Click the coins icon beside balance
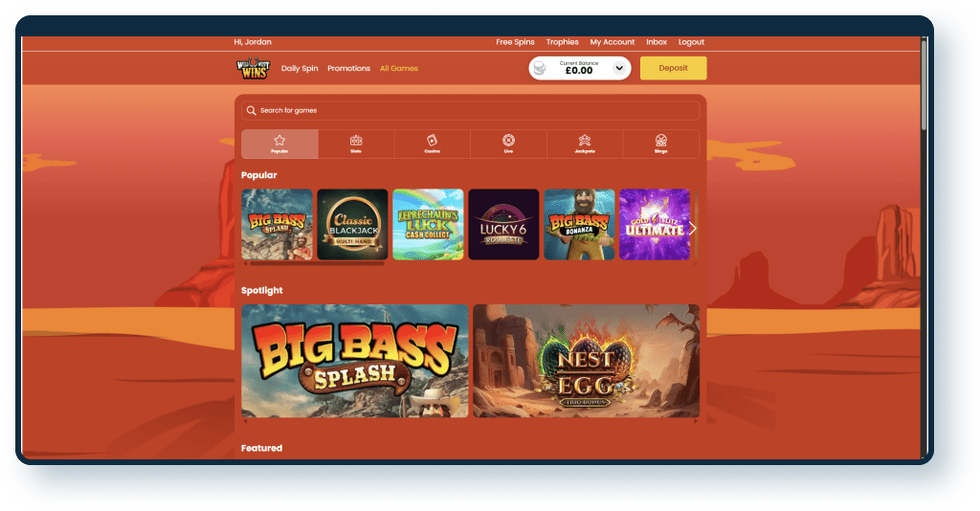The image size is (980, 511). click(x=540, y=68)
